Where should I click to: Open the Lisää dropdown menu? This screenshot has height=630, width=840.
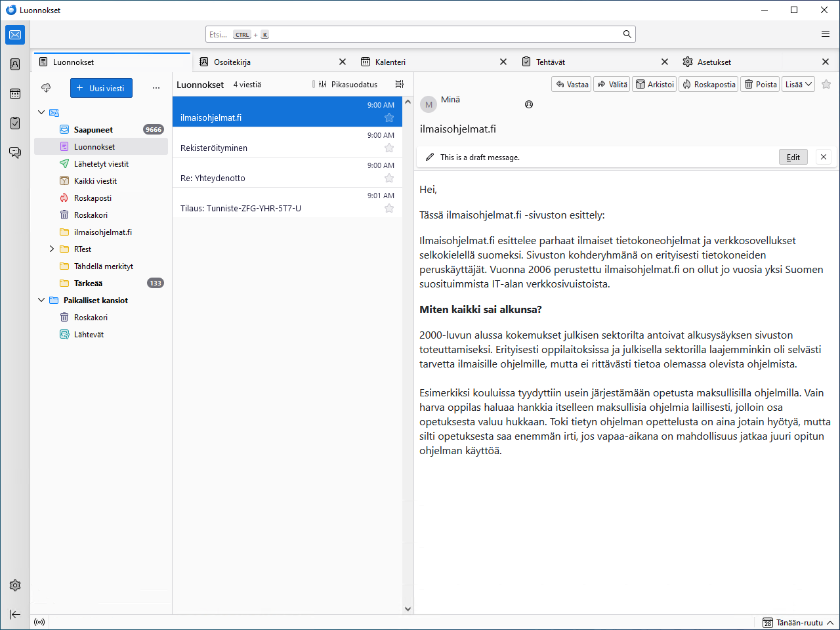pos(798,84)
